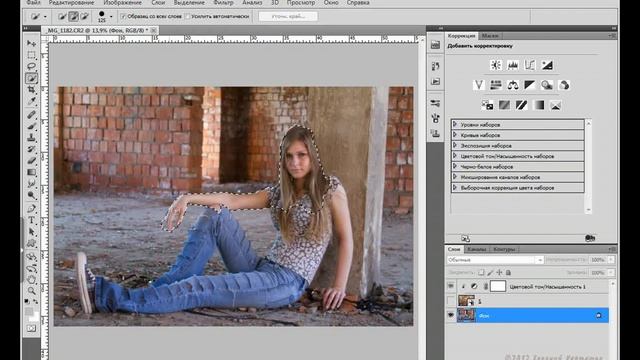
Task: Show layer '1' via visibility box
Action: 451,301
